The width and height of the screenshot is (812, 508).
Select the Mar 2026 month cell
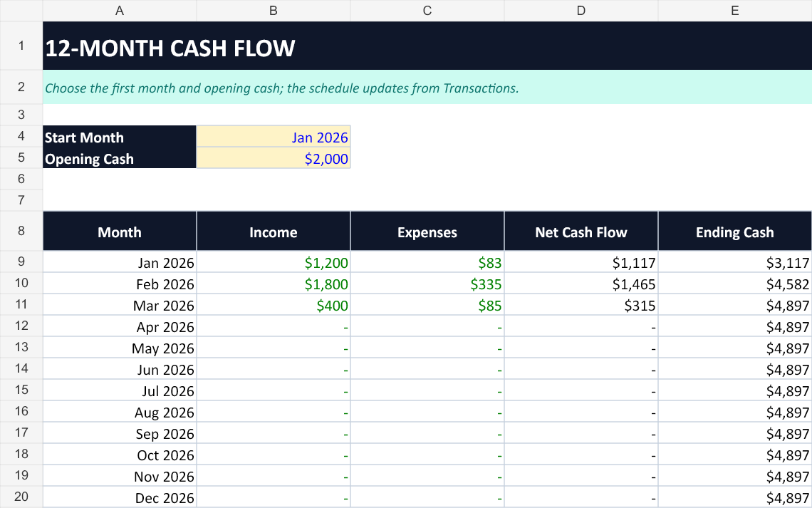coord(120,304)
